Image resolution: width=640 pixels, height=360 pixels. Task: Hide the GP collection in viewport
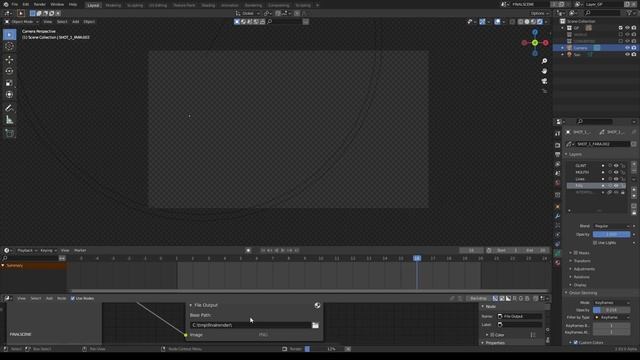click(627, 28)
